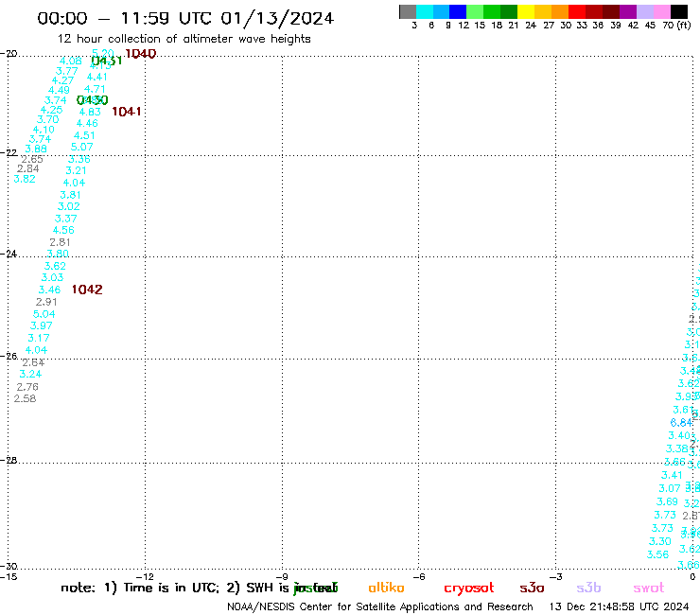
Task: Click the wave height value 3.17
Action: pyautogui.click(x=39, y=338)
